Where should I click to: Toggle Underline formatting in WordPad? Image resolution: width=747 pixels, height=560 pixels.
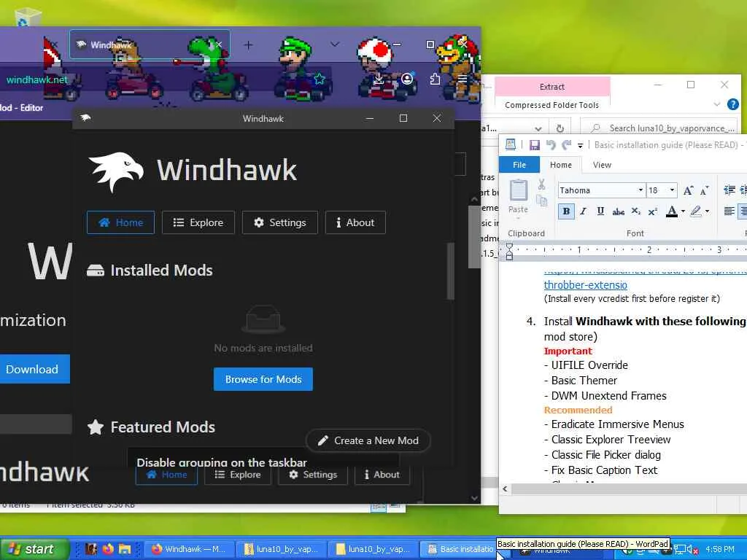[600, 211]
